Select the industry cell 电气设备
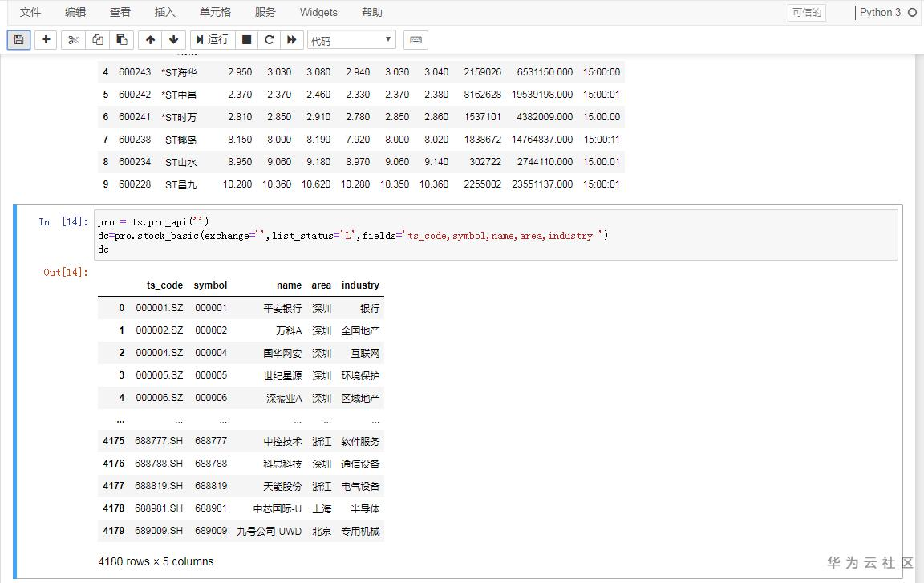The image size is (924, 583). 360,486
